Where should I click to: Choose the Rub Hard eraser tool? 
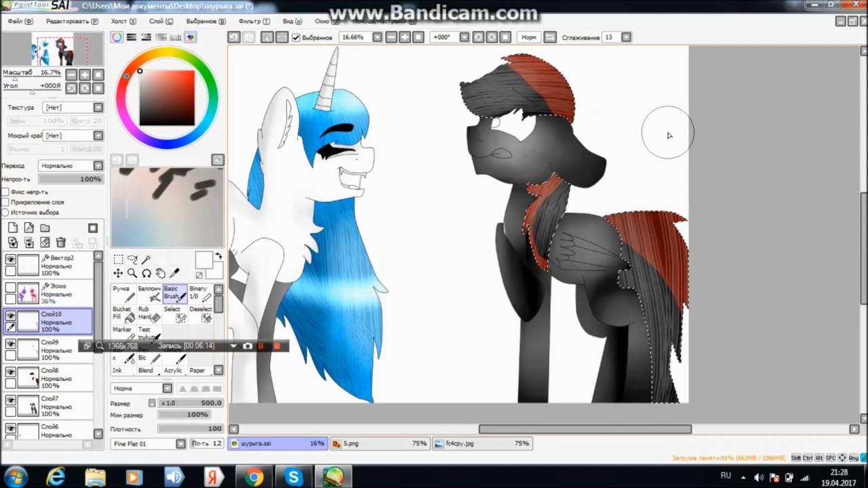(x=149, y=314)
